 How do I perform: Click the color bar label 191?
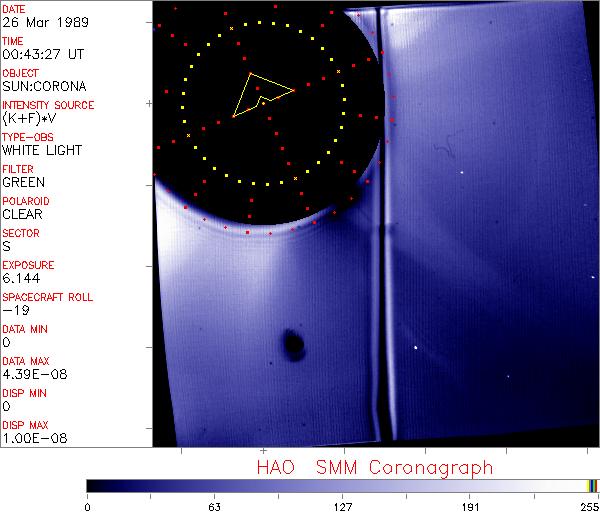470,507
